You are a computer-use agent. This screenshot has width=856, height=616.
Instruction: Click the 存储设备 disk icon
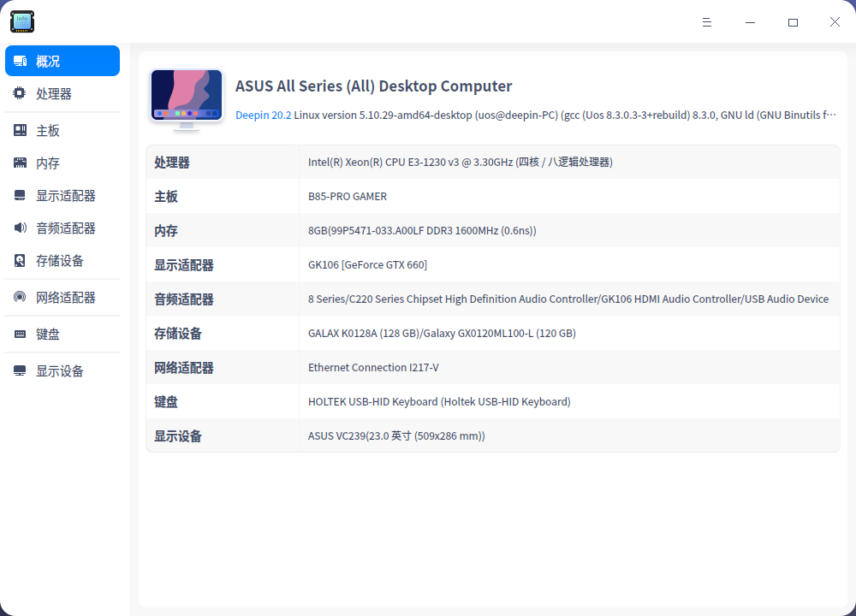coord(20,260)
